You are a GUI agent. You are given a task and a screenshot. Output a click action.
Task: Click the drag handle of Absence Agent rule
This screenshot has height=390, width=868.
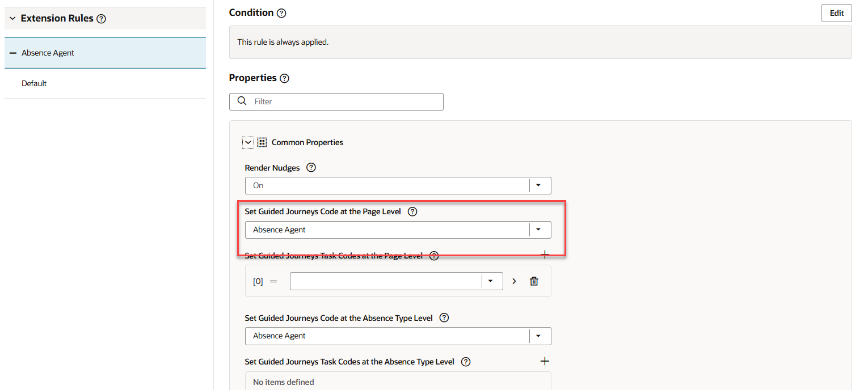click(13, 53)
